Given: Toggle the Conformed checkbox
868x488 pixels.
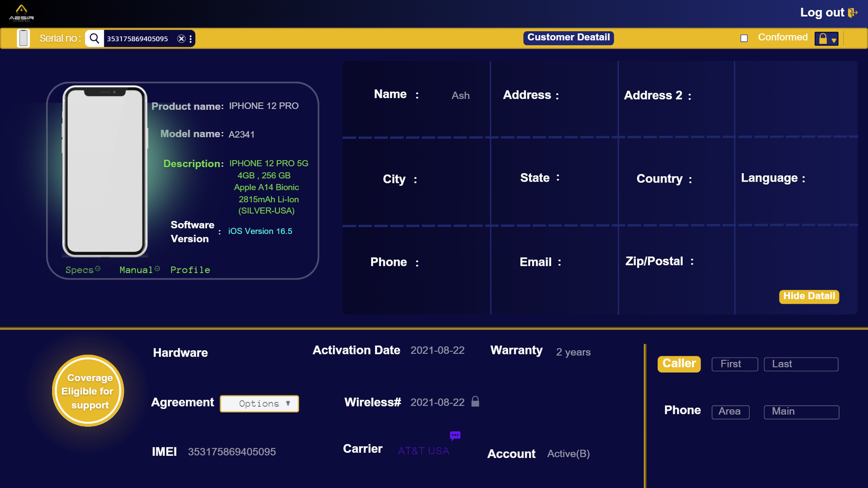Looking at the screenshot, I should tap(744, 38).
